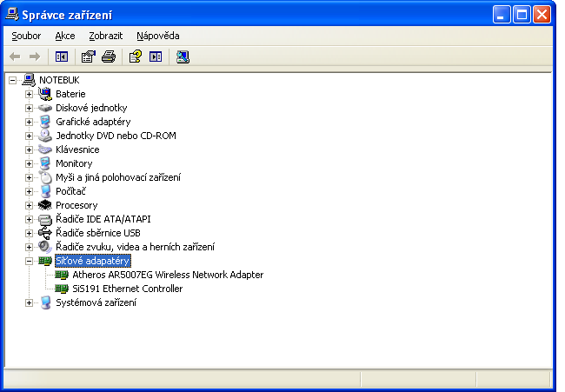The image size is (565, 392).
Task: Click the DVD/CD-ROM drive icon
Action: pos(45,136)
